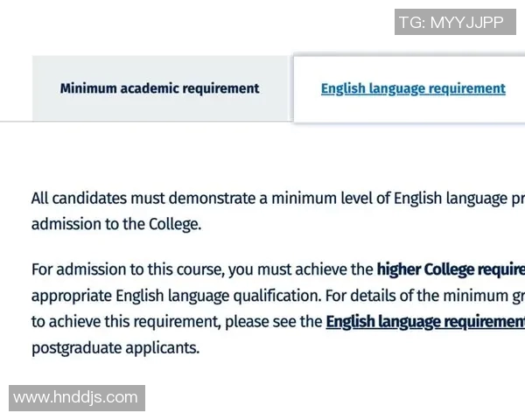Click 'appropriate English language qualification' phrase
Screen dimensions: 525x420
(176, 296)
